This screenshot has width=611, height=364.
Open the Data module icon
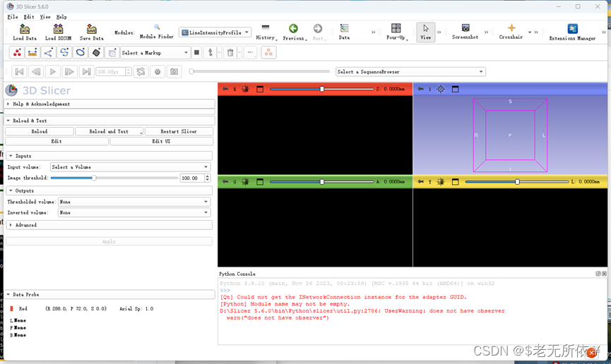point(344,32)
